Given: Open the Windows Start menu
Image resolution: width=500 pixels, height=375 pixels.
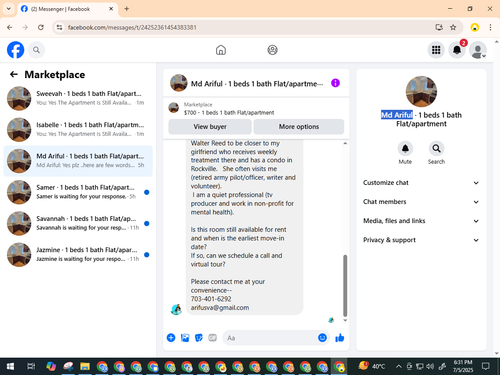Looking at the screenshot, I should (10, 367).
